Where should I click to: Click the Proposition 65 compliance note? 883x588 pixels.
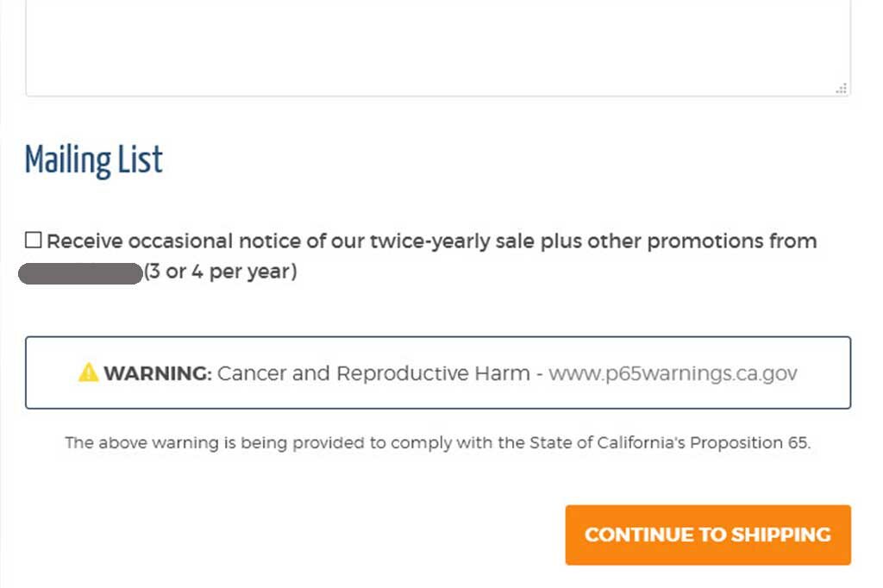point(438,442)
